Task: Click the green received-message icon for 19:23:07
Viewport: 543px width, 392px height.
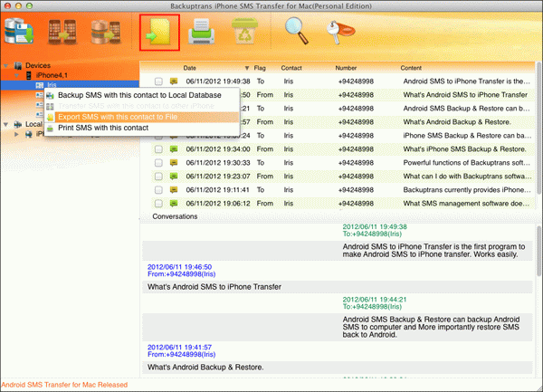Action: (174, 177)
